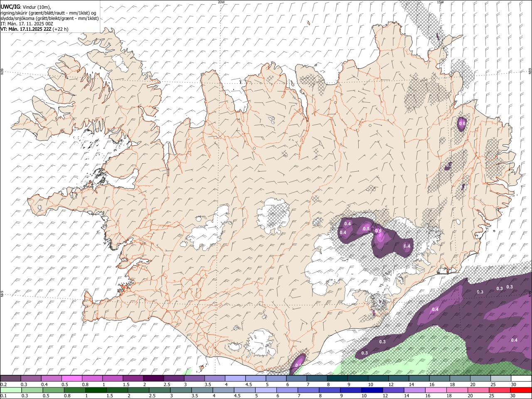Click the "0.5" value north of the Vatnajökull glacier

click(366, 229)
